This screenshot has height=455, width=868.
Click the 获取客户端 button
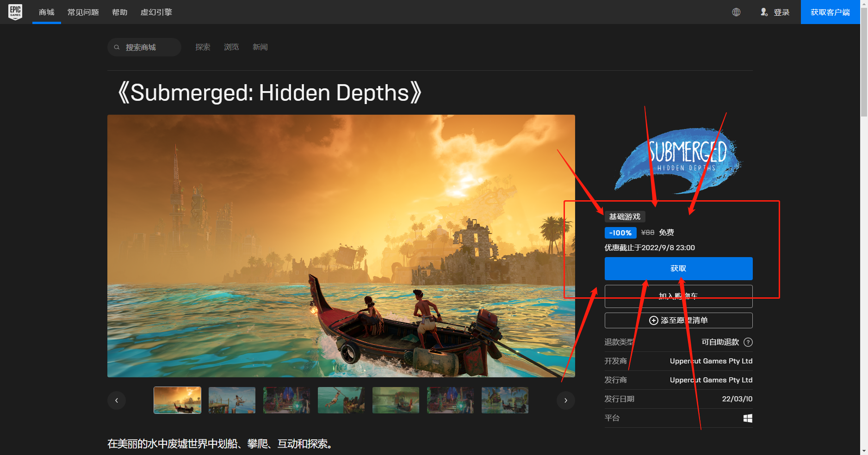tap(831, 12)
